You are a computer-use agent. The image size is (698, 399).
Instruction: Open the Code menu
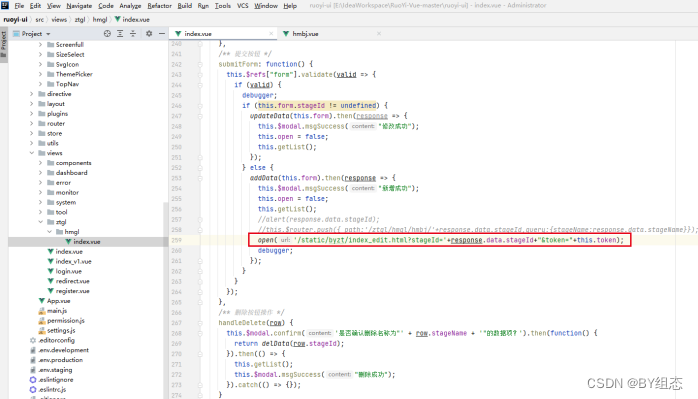(106, 6)
